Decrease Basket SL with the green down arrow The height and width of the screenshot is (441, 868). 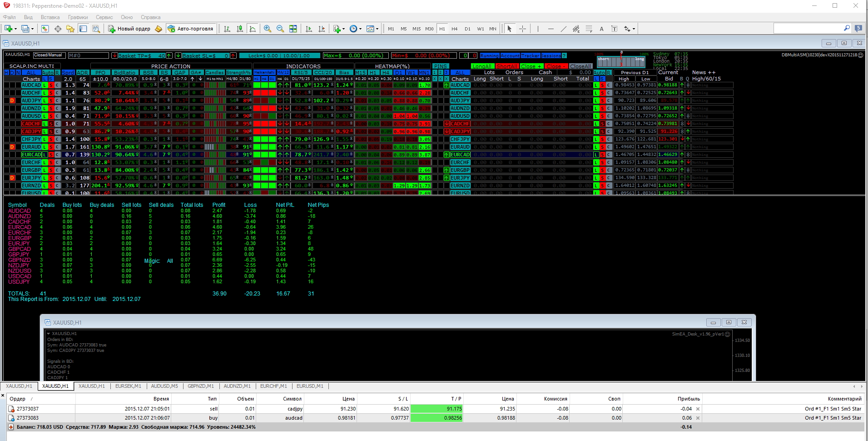click(x=179, y=55)
